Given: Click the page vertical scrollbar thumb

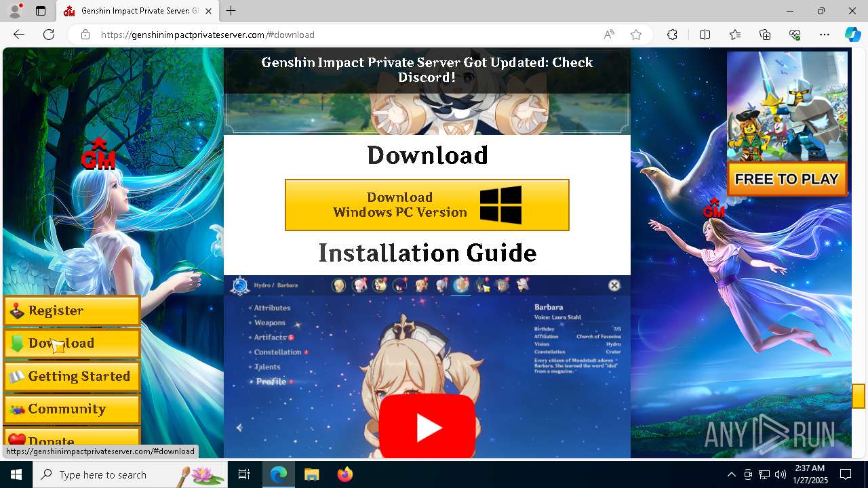Looking at the screenshot, I should [859, 396].
